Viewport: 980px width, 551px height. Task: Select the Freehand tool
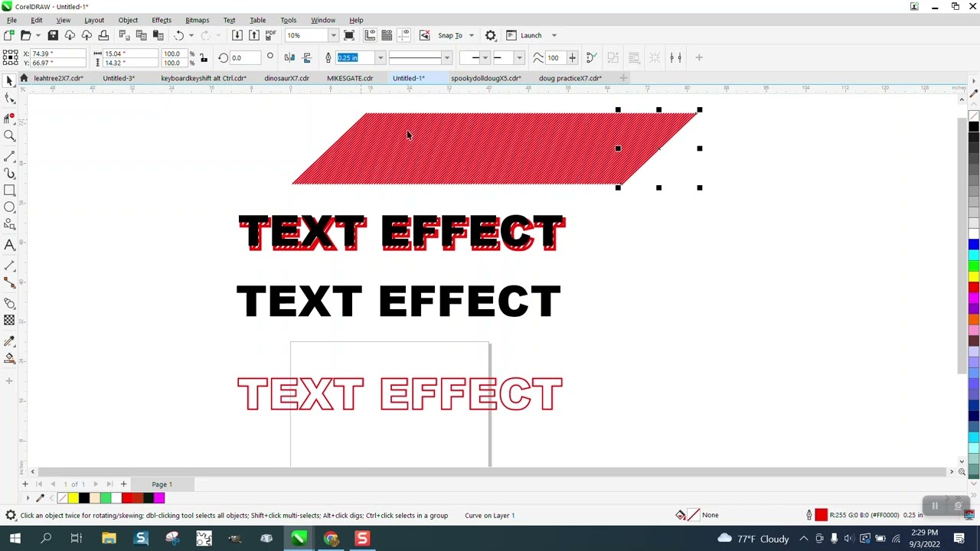[9, 155]
